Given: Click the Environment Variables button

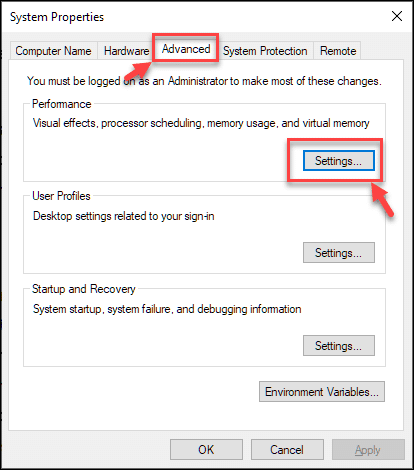Looking at the screenshot, I should point(322,392).
